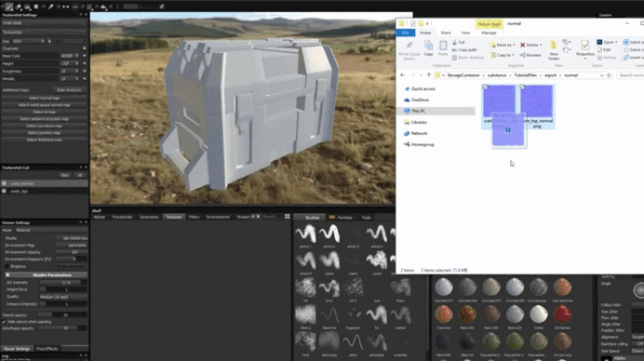Go up one folder with Explorer up arrow
The height and width of the screenshot is (361, 644).
pyautogui.click(x=429, y=75)
